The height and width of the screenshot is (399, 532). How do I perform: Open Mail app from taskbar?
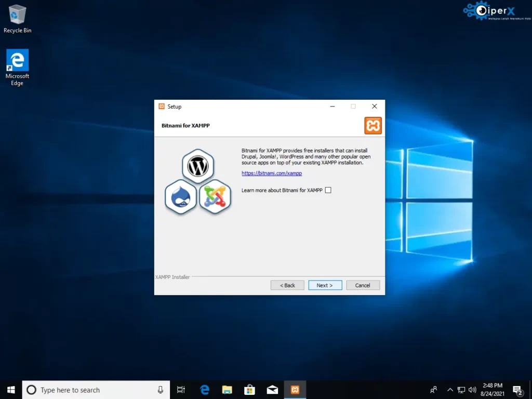tap(272, 390)
